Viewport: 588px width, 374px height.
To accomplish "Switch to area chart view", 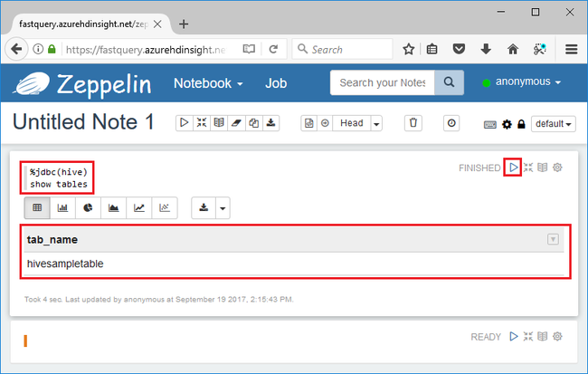I will pos(114,207).
